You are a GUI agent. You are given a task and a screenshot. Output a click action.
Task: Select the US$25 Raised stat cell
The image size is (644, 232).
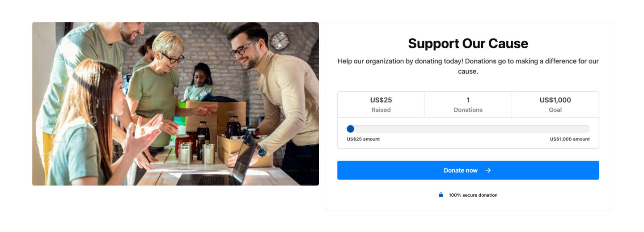381,105
